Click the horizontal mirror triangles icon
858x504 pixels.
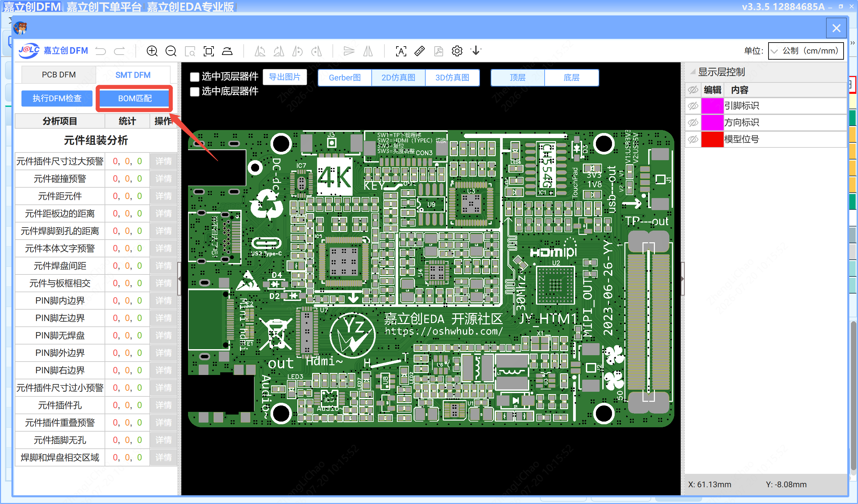point(368,51)
